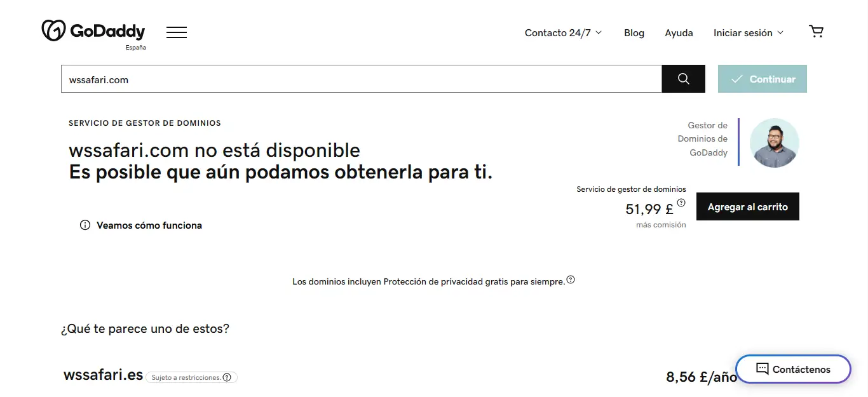This screenshot has width=868, height=397.
Task: Open the Ayuda menu item
Action: tap(679, 32)
